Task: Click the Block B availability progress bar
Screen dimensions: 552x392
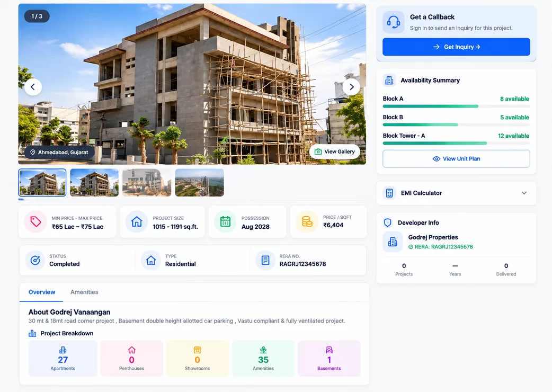Action: click(x=456, y=124)
